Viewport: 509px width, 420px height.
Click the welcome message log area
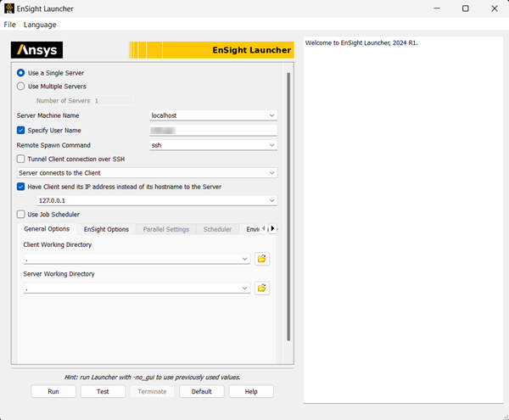pyautogui.click(x=403, y=220)
